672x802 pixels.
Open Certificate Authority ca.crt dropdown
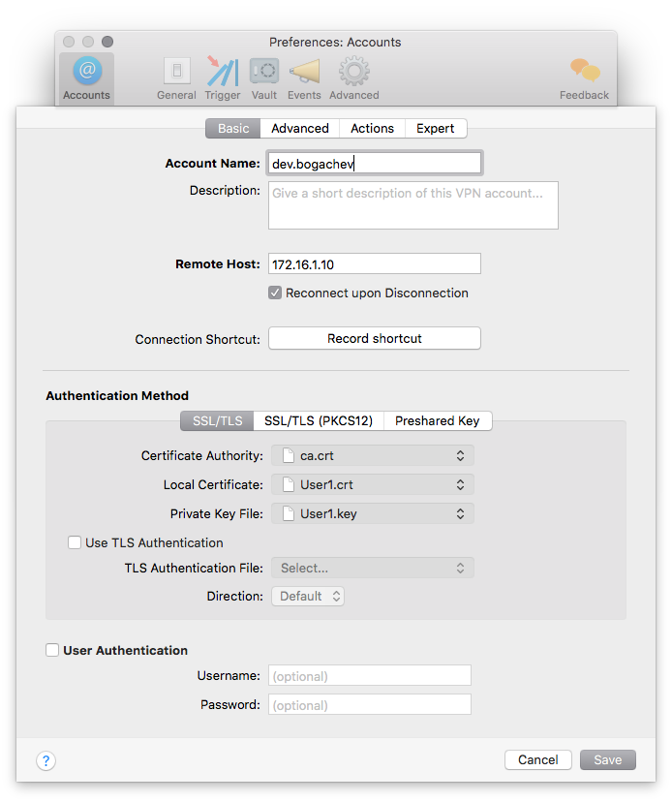click(372, 455)
